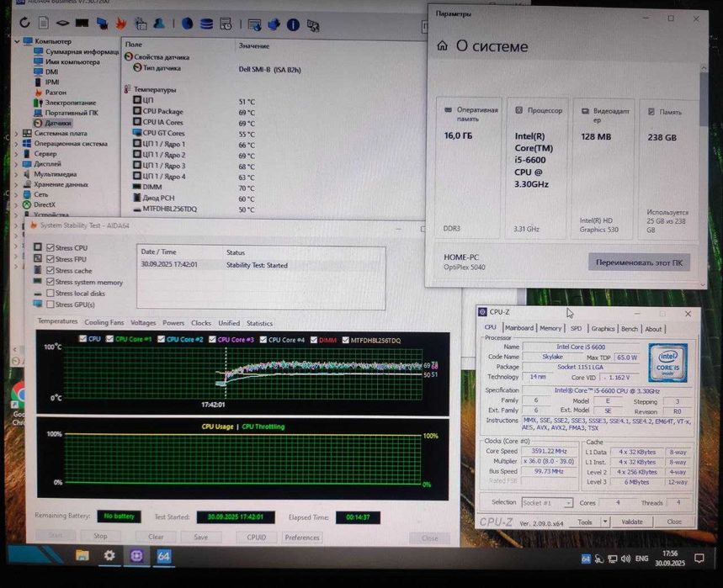The height and width of the screenshot is (588, 723).
Task: Switch to Statistics tab in stability test
Action: pyautogui.click(x=259, y=324)
